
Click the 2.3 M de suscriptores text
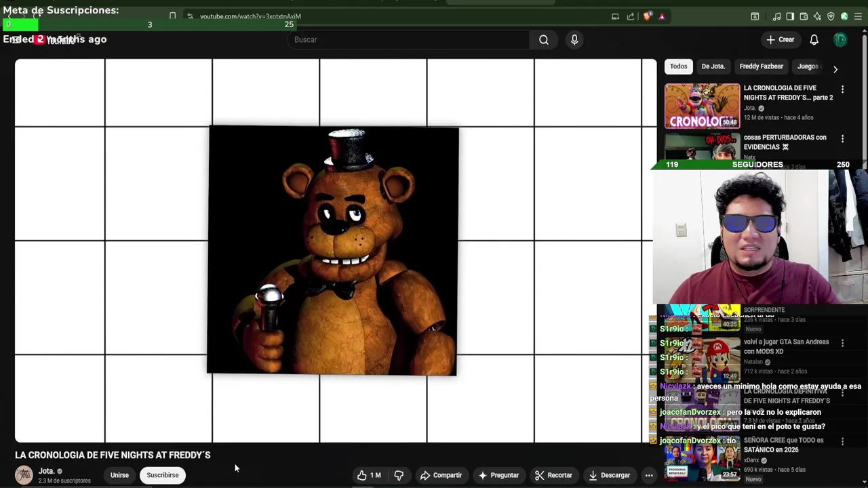coord(64,481)
